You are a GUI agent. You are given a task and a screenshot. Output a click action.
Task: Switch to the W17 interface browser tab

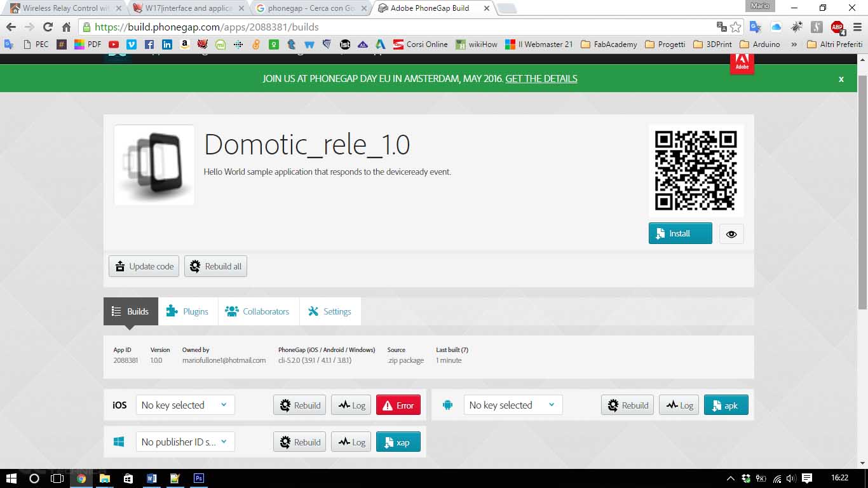pyautogui.click(x=189, y=8)
